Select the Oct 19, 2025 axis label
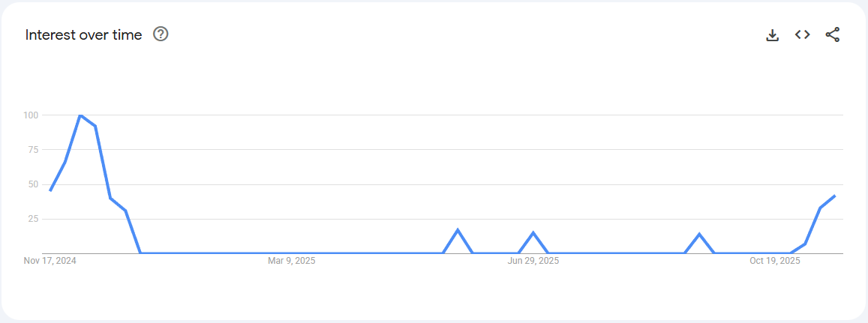 [775, 261]
